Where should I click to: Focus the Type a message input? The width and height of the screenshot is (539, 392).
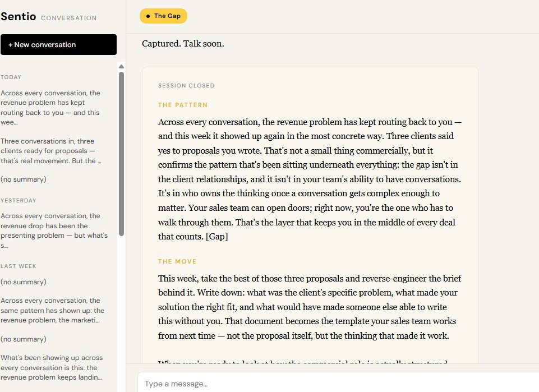point(338,384)
